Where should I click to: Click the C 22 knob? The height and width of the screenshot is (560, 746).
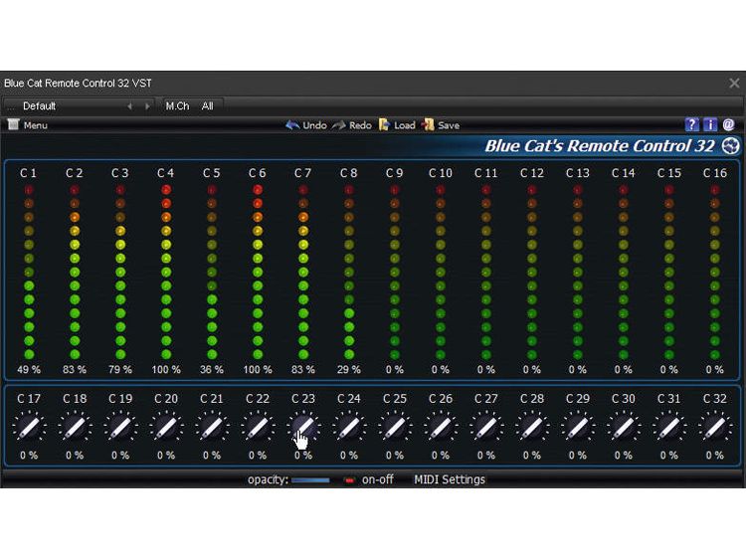coord(258,427)
